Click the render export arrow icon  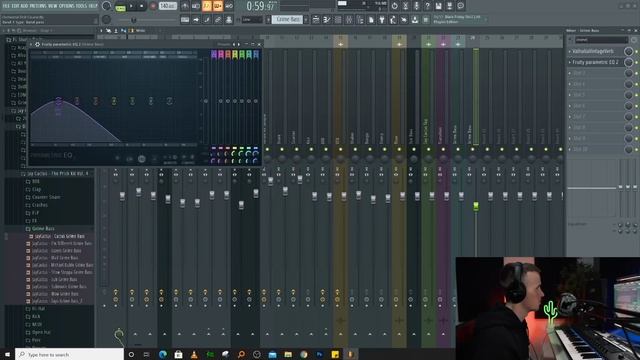[x=449, y=6]
